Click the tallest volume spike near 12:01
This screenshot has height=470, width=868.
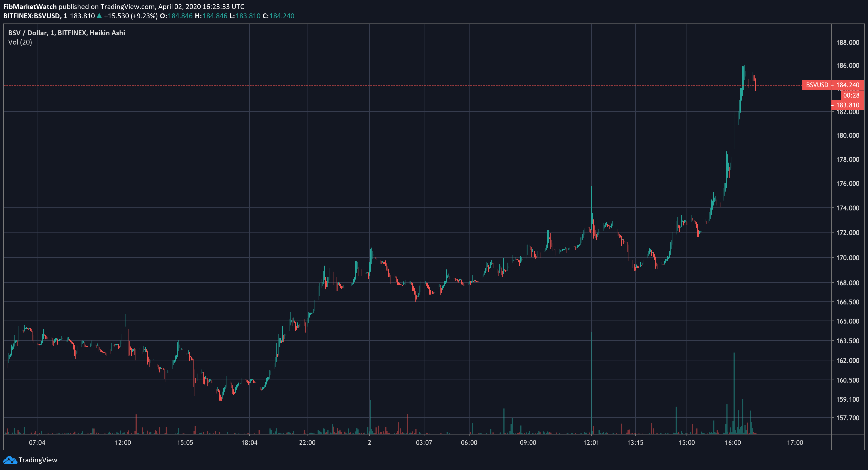(591, 383)
